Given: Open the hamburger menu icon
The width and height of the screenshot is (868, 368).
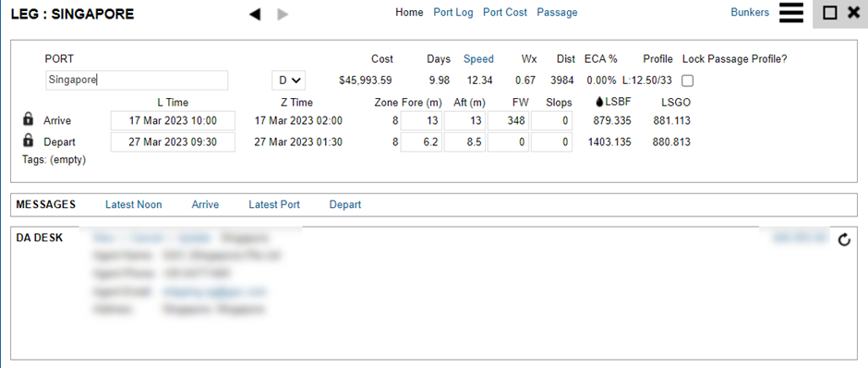Looking at the screenshot, I should point(791,13).
